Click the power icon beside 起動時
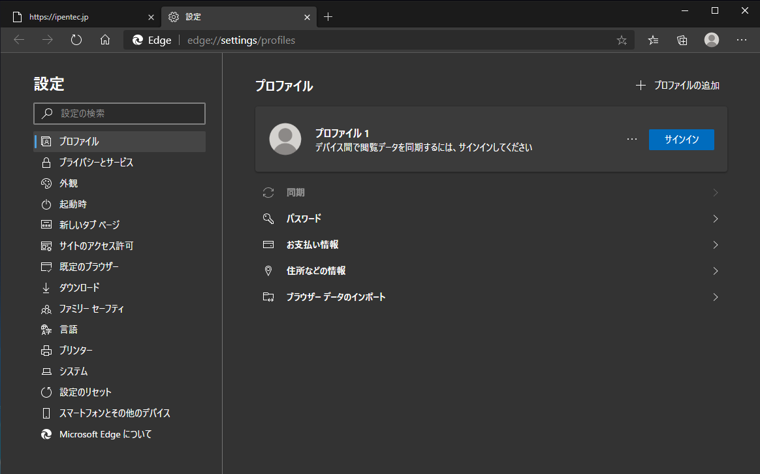760x474 pixels. pos(46,204)
